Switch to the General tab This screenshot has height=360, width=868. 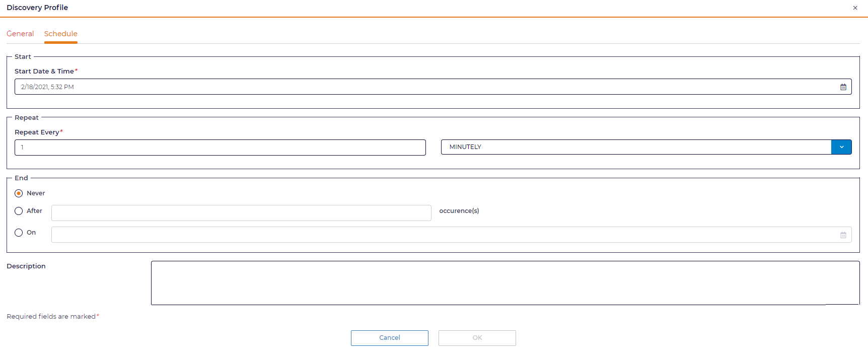[x=20, y=34]
